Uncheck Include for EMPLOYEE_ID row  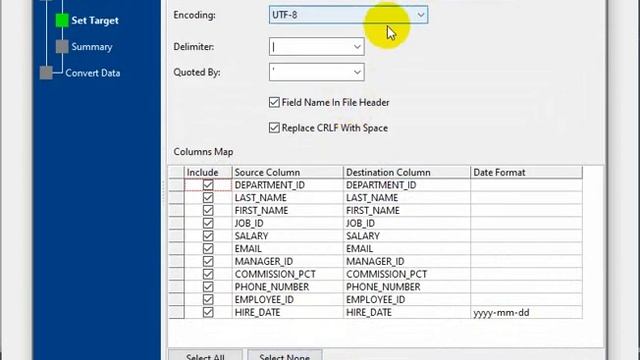click(x=208, y=300)
